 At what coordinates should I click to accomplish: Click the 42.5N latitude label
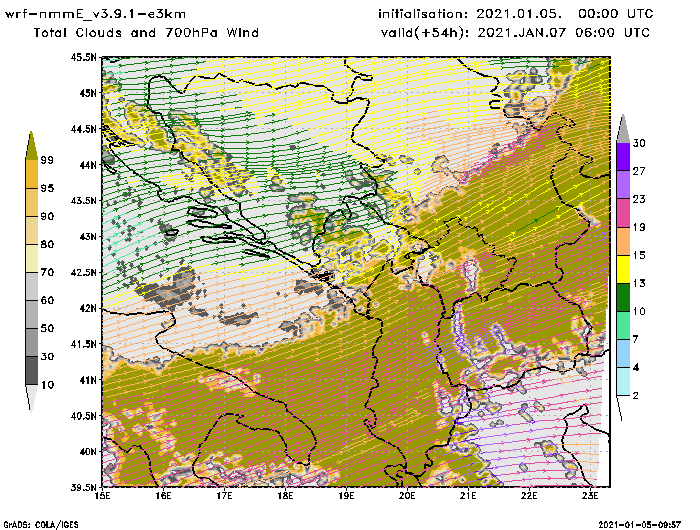click(83, 272)
